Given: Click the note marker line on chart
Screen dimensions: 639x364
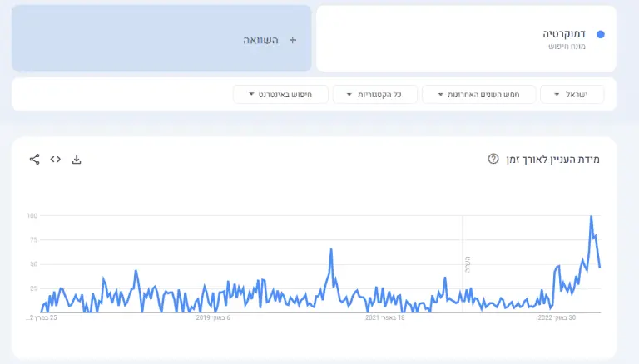Looking at the screenshot, I should (463, 264).
